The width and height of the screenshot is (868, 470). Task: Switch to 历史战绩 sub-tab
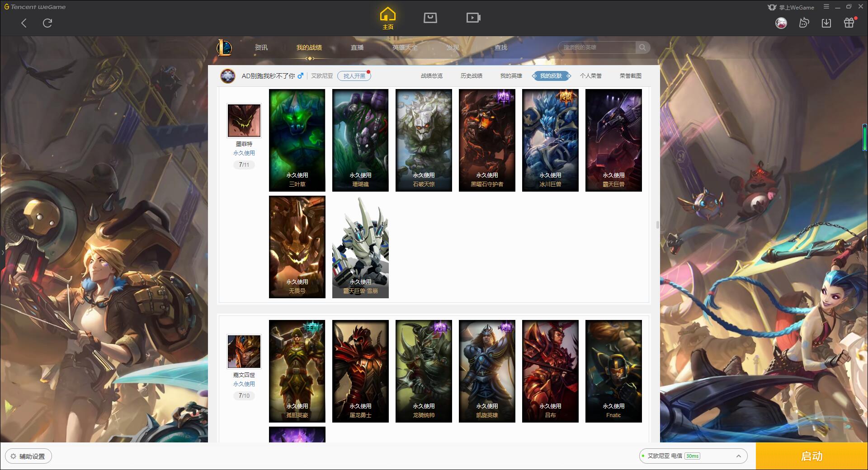[x=472, y=76]
